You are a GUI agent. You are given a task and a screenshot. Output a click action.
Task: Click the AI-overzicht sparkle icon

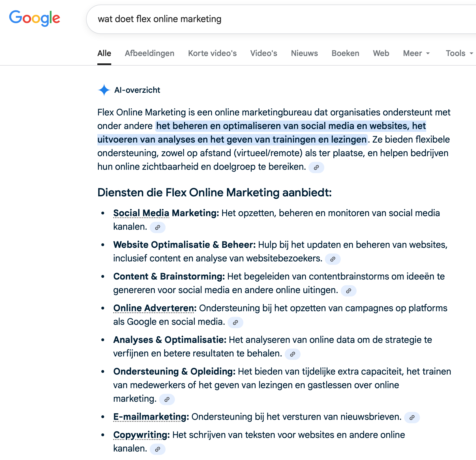(104, 90)
